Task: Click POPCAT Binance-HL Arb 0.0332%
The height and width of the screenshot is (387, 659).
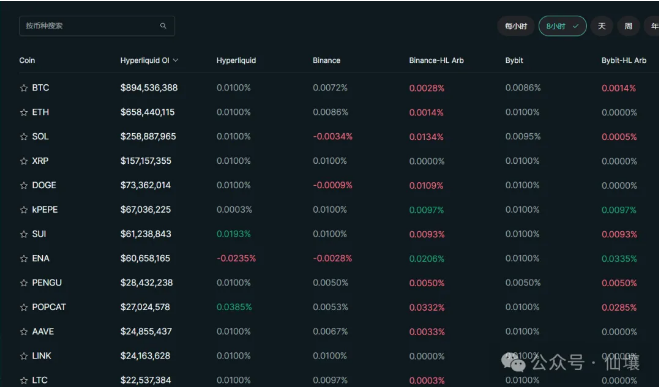Action: pyautogui.click(x=427, y=308)
